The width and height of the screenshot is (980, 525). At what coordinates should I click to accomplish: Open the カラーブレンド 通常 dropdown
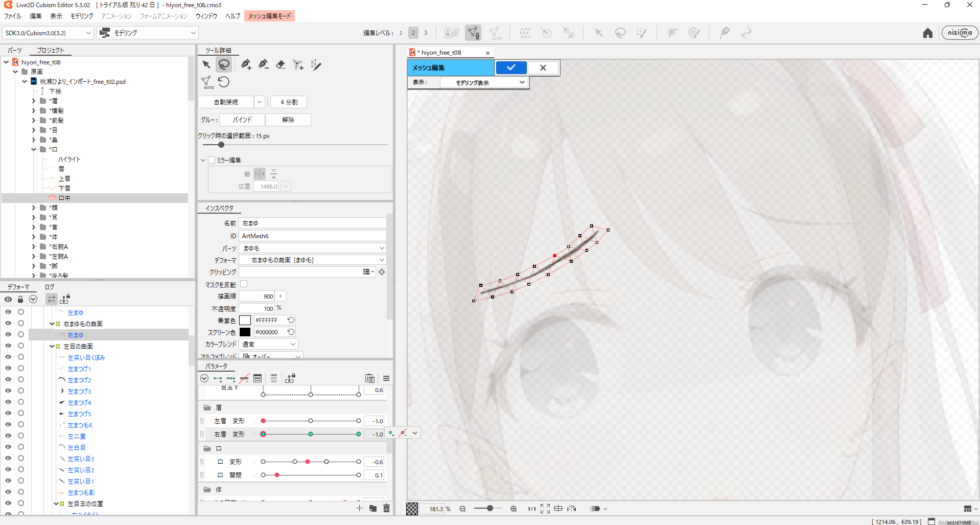(x=269, y=345)
